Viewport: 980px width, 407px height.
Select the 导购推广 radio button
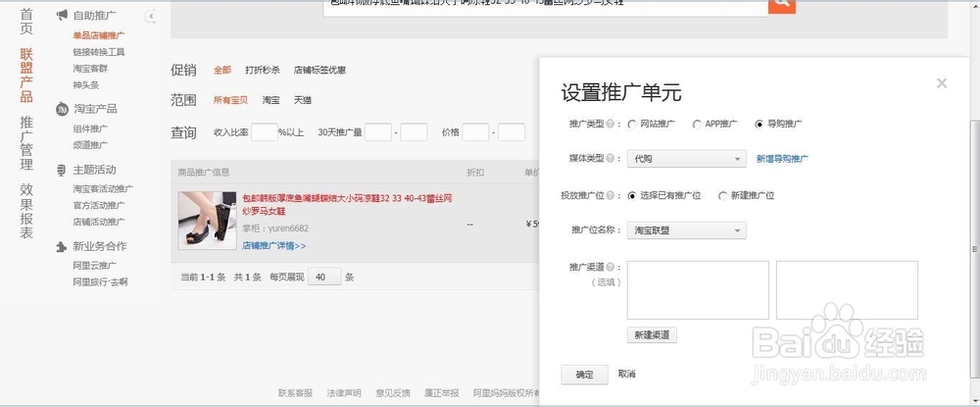759,124
